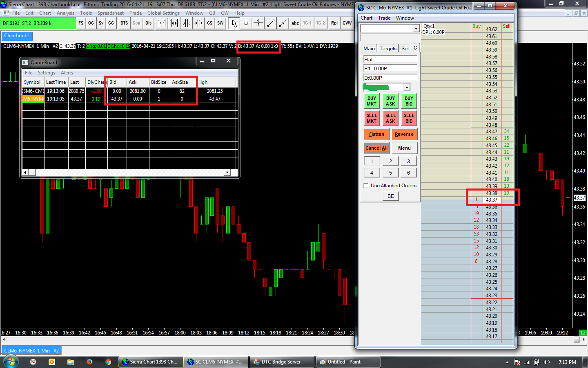Click the Bid column header in QuoteBoard
The height and width of the screenshot is (368, 588).
pos(117,82)
